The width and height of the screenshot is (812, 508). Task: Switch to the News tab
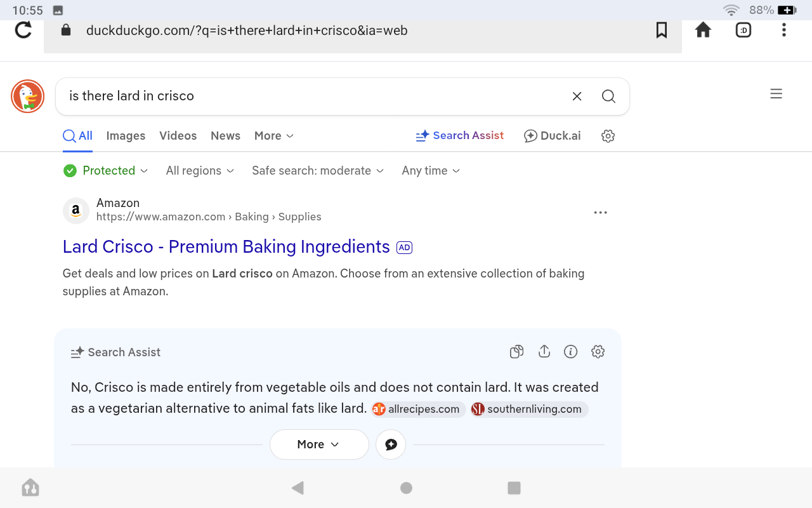[225, 136]
